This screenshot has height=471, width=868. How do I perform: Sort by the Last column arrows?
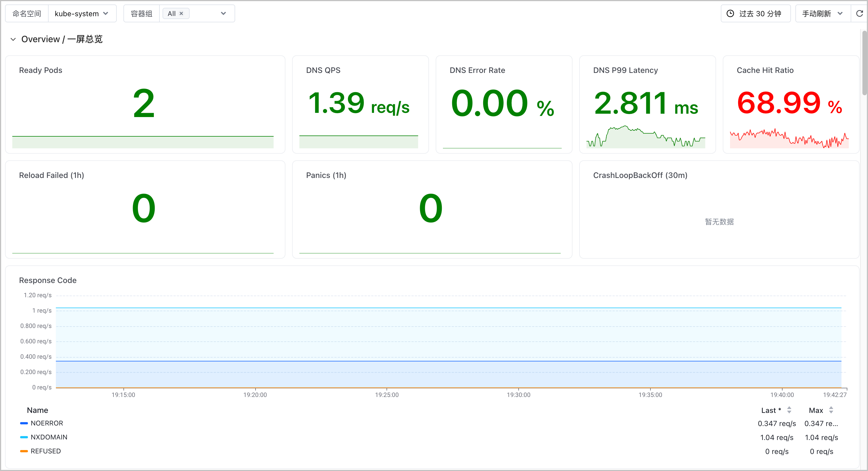789,410
